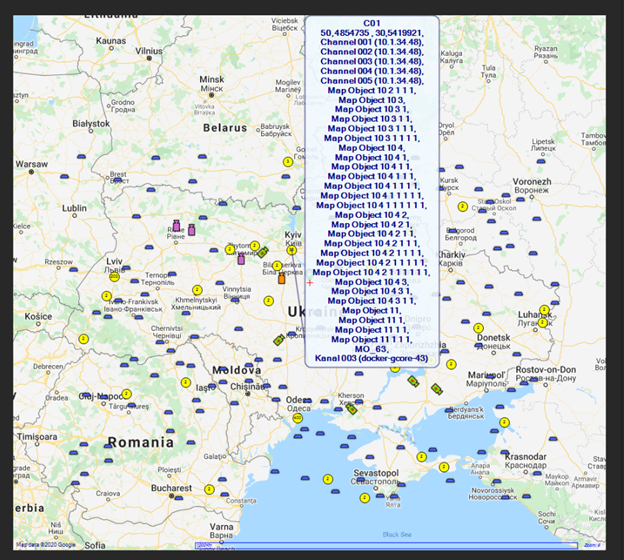The height and width of the screenshot is (560, 624).
Task: Select Channel 003 (10.1.34.48) entry
Action: 372,61
